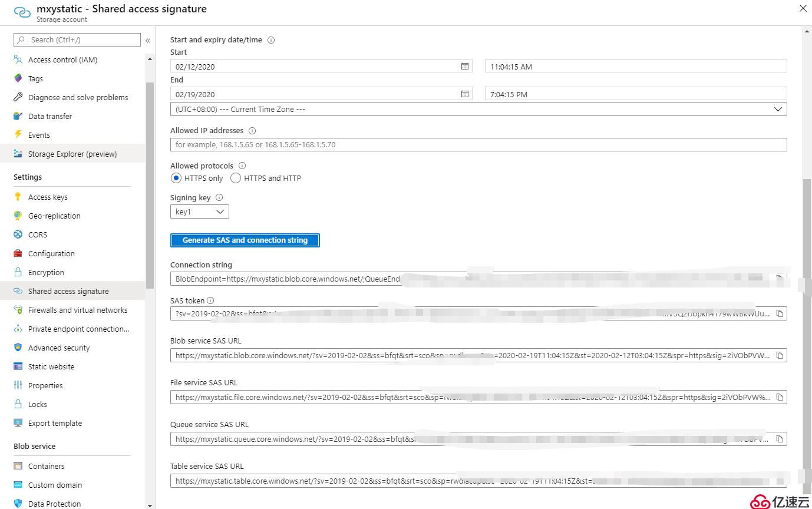Viewport: 812px width, 509px height.
Task: Click the Diagnose and solve problems wrench icon
Action: point(18,97)
